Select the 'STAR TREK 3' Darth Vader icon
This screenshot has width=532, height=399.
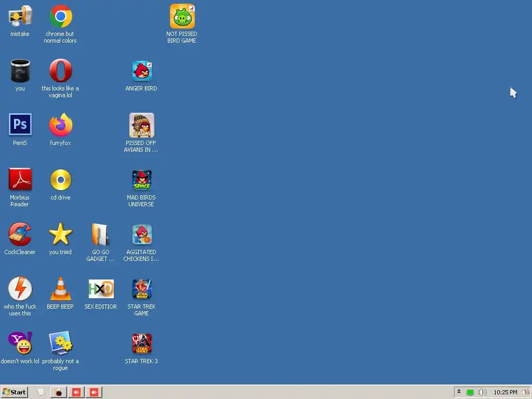pyautogui.click(x=142, y=344)
